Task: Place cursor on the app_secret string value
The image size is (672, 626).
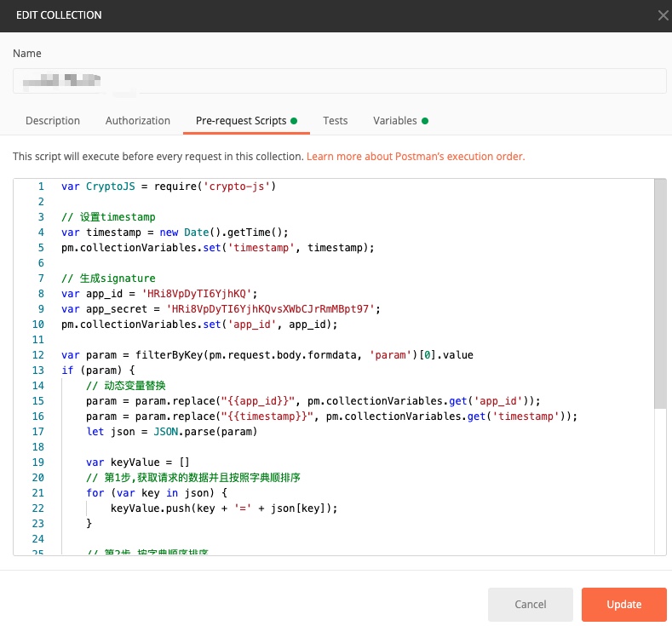Action: tap(270, 309)
